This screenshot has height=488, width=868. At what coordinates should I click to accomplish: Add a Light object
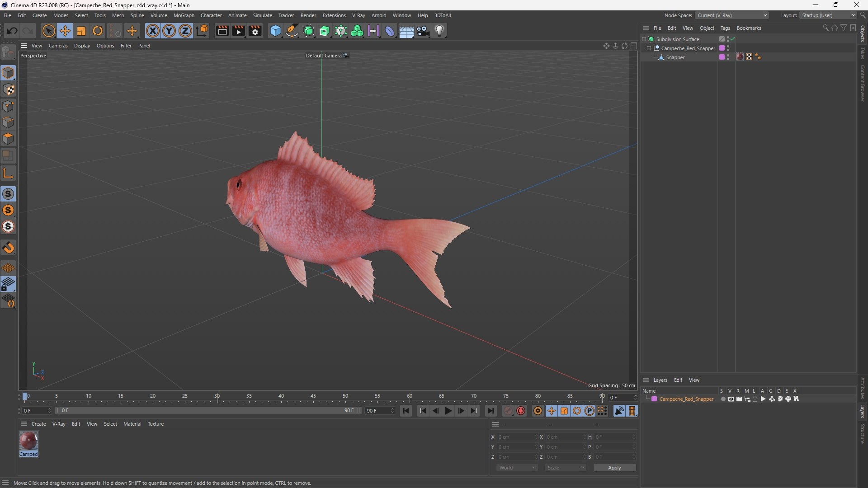(439, 31)
